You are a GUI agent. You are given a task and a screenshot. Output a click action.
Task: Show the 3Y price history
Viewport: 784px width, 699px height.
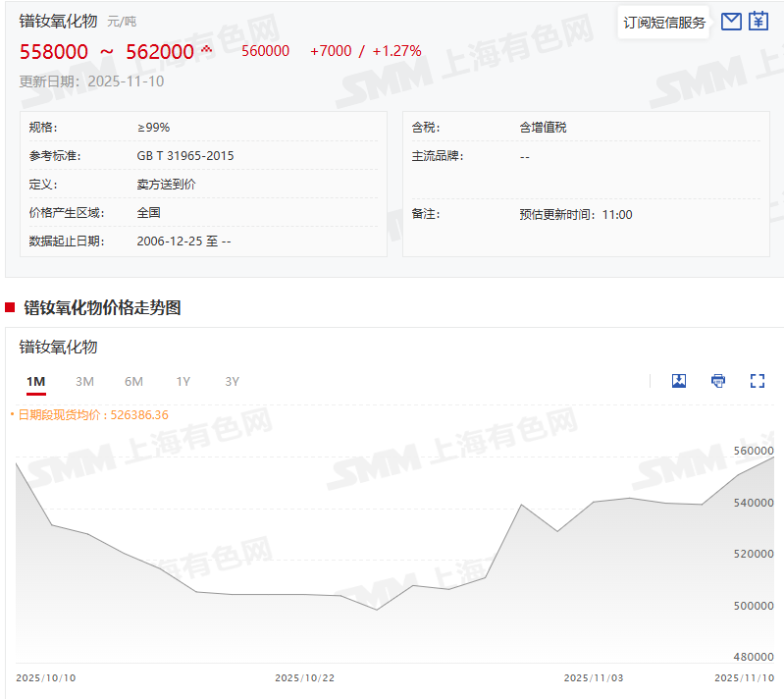pos(232,382)
